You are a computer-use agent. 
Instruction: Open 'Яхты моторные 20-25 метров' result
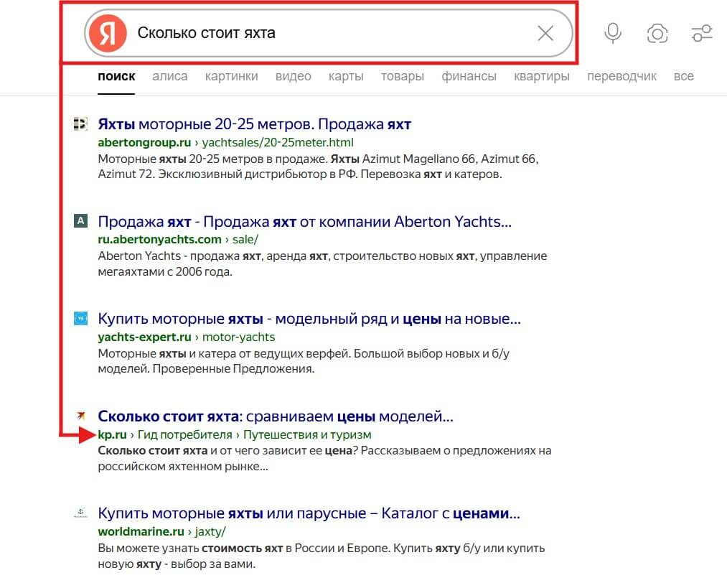click(254, 124)
